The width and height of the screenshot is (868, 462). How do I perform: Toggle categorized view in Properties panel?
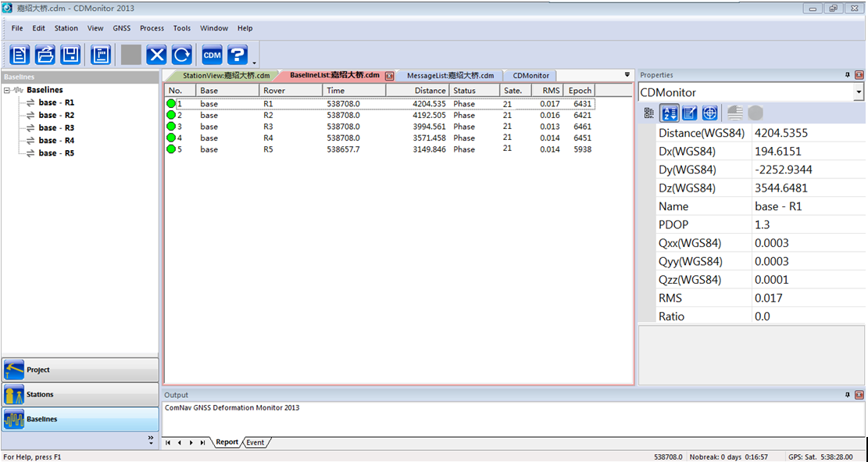tap(649, 113)
